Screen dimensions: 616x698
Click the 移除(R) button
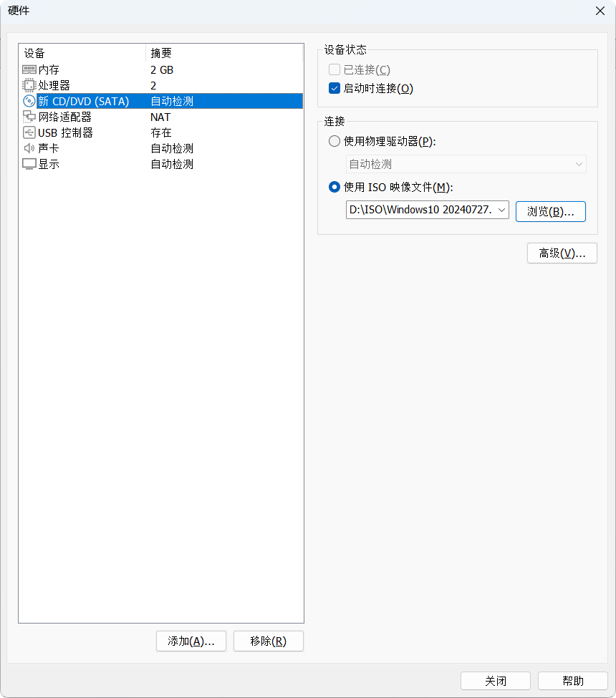(x=268, y=641)
